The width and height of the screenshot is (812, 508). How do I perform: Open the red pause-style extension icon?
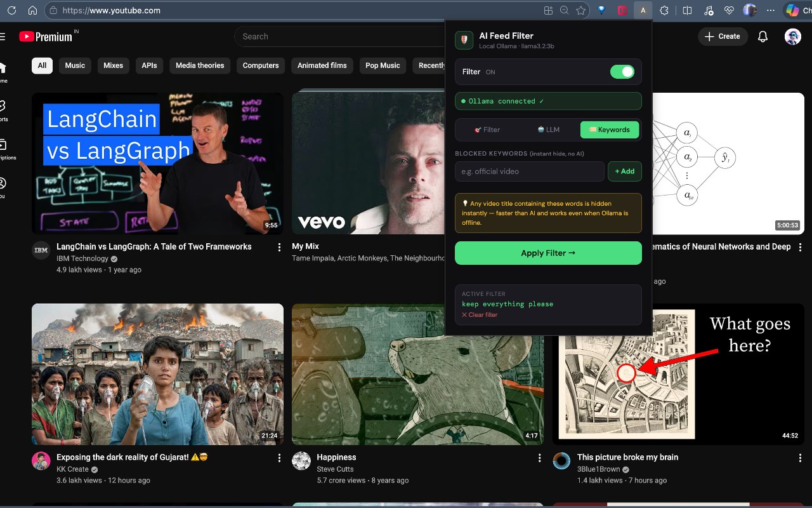click(x=622, y=10)
